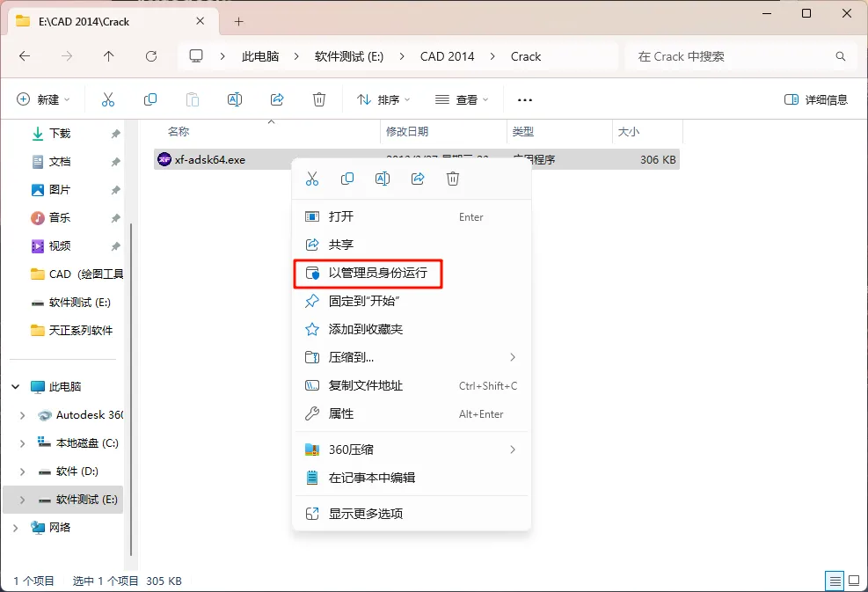
Task: Choose 打开 in the context menu
Action: pyautogui.click(x=412, y=216)
